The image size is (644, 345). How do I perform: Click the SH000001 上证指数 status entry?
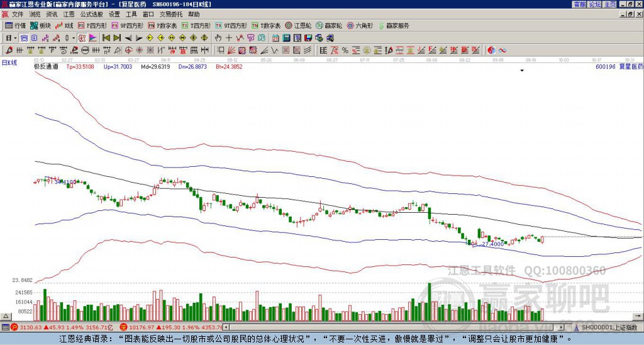(x=609, y=327)
